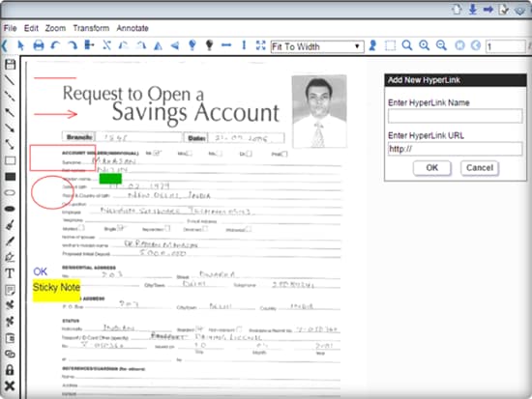Click the yellow Sticky Note annotation
The width and height of the screenshot is (532, 399).
56,291
